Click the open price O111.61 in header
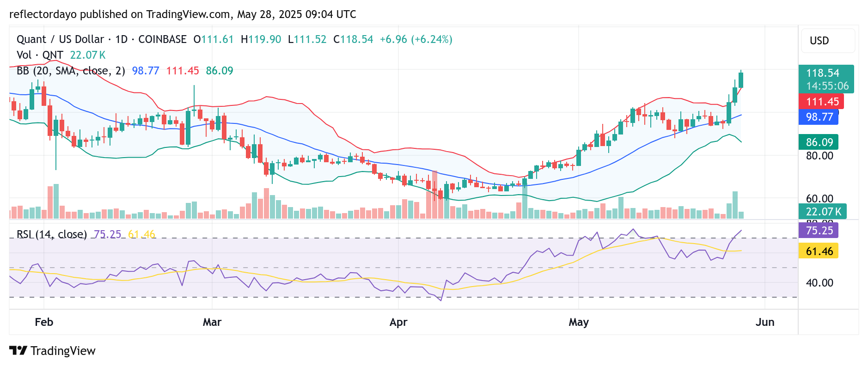The image size is (868, 367). click(214, 39)
